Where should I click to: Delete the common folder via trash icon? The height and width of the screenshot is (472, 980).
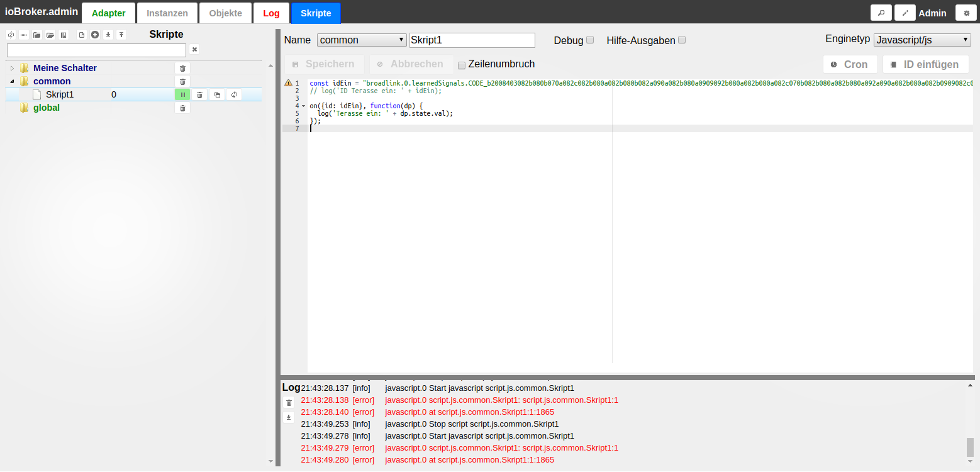click(182, 81)
